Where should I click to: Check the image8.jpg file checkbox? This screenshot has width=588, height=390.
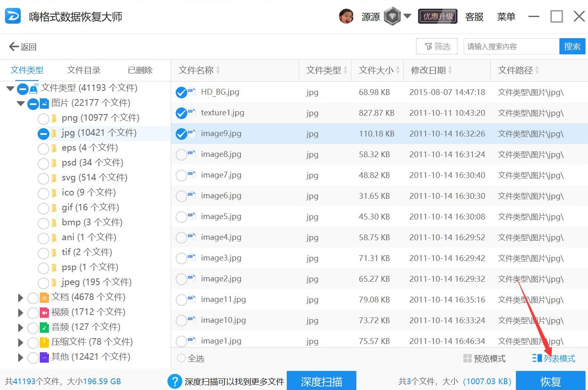pyautogui.click(x=181, y=154)
